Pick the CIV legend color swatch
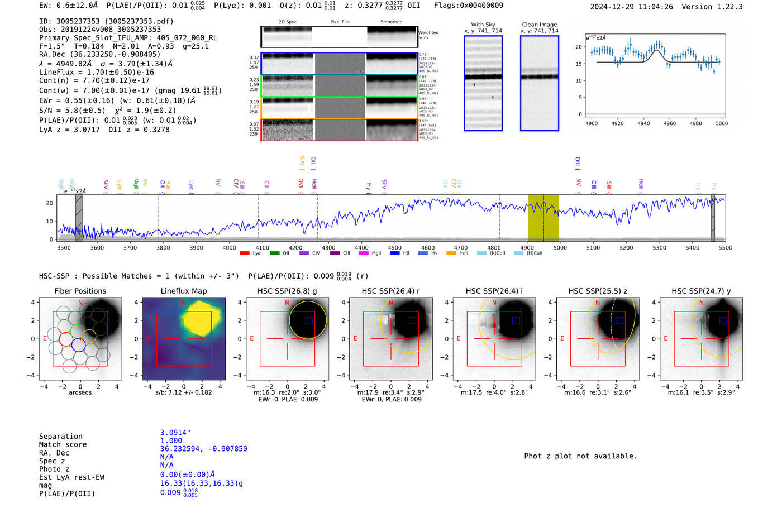 point(304,253)
